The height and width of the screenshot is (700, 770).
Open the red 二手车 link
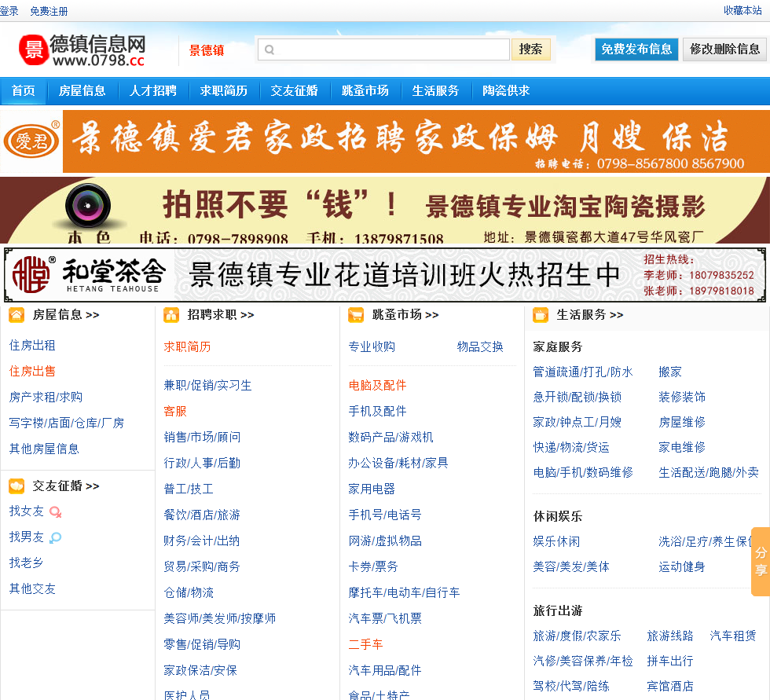tap(366, 644)
